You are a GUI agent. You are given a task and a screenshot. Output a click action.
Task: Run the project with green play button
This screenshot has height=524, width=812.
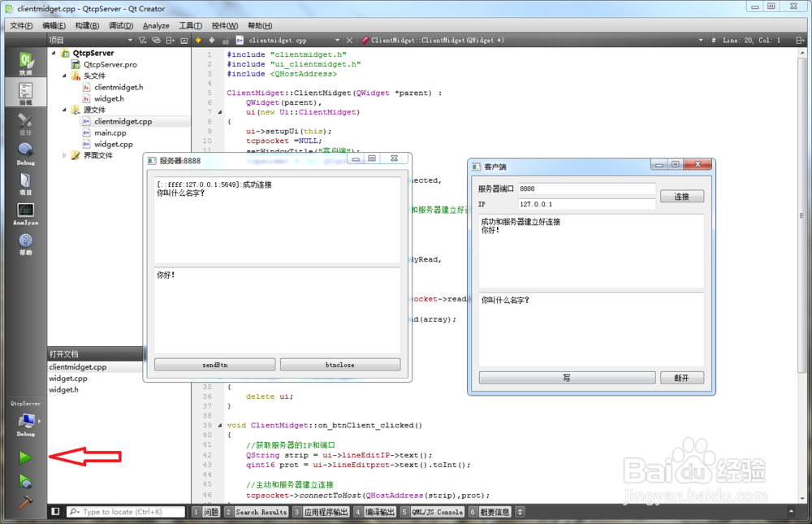[25, 457]
